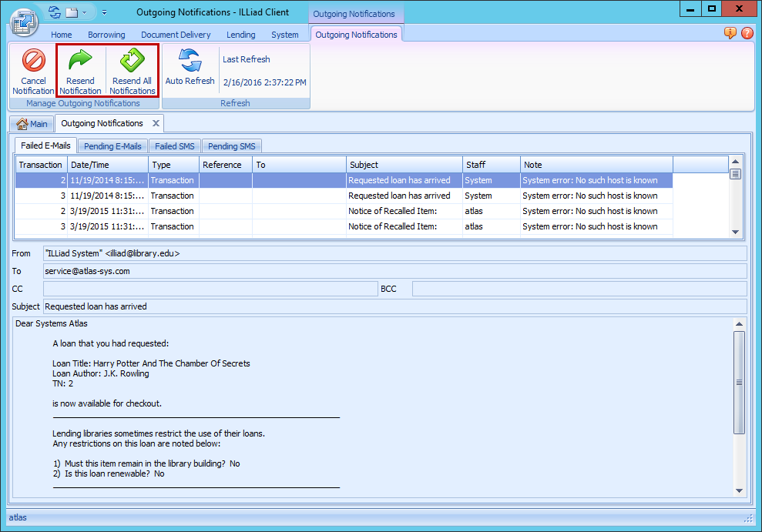Click the message body scrollbar thumb
This screenshot has height=532, width=762.
(x=739, y=382)
